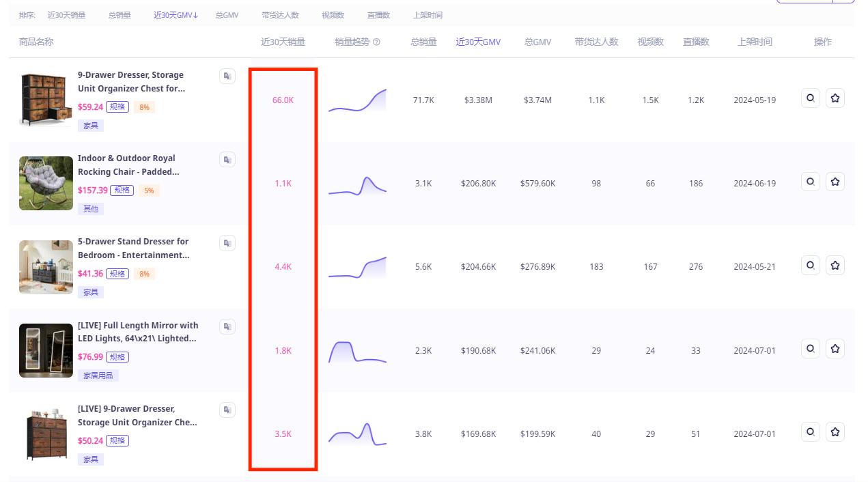Open 规格 specs for $157.39 rocking chair
Screen dimensions: 868x482
[x=122, y=190]
